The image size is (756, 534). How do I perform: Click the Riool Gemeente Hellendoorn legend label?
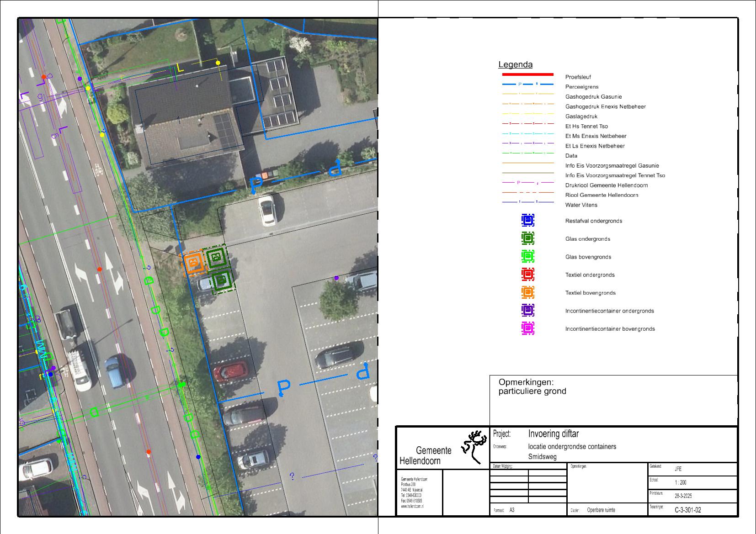[x=602, y=195]
